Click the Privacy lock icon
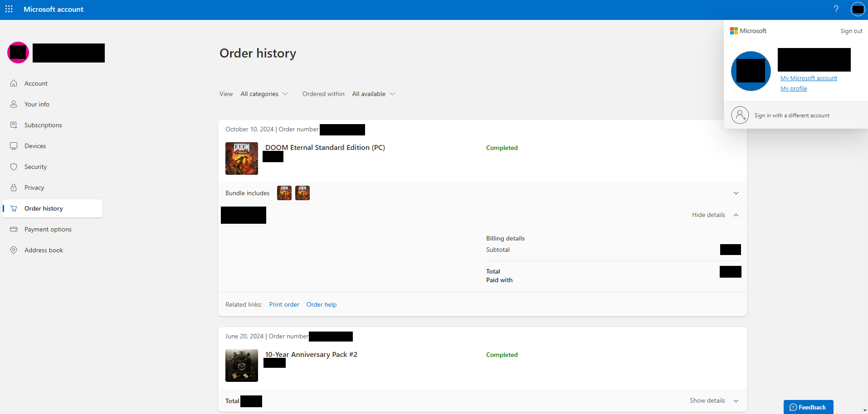 point(14,188)
